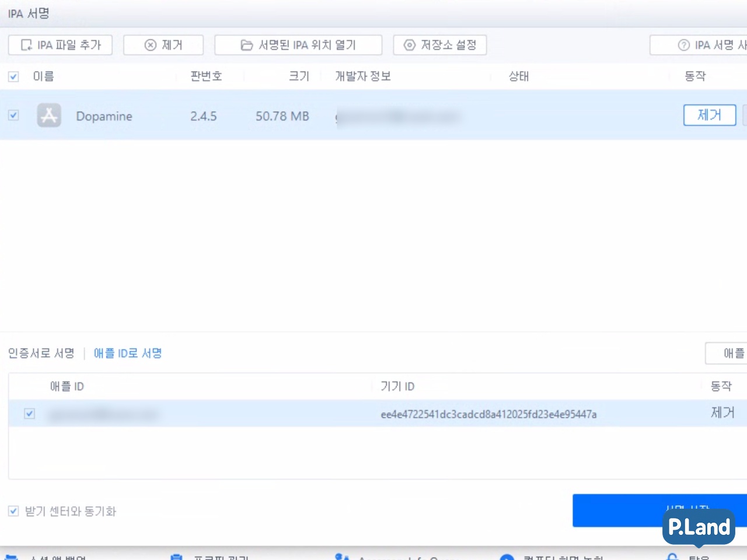747x560 pixels.
Task: Click the IPA 서명 help question-mark icon
Action: click(683, 45)
